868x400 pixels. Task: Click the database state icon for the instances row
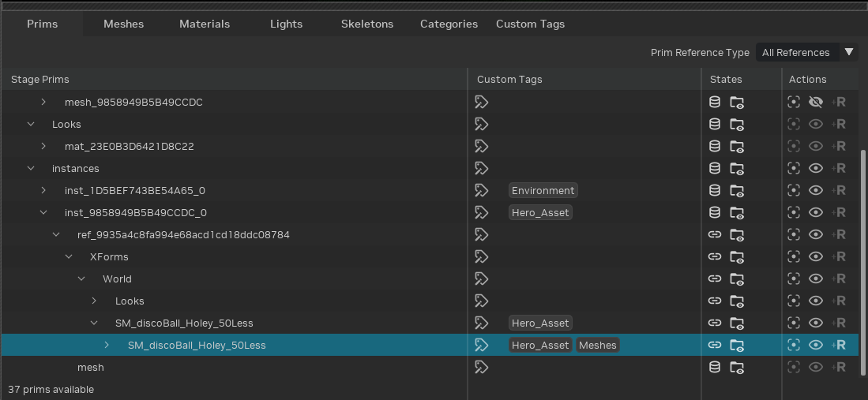click(x=715, y=168)
